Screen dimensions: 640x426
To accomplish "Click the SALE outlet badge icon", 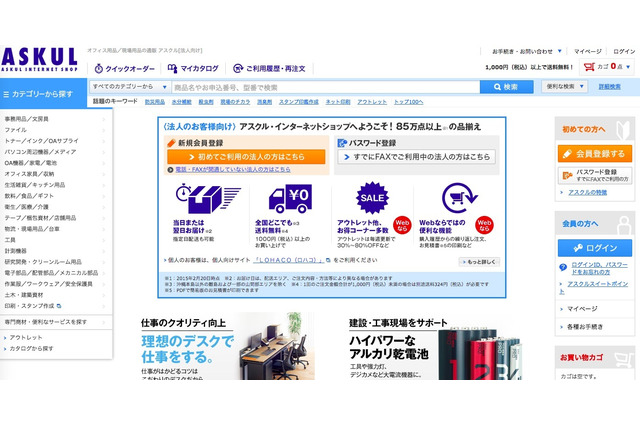I will pos(372,198).
